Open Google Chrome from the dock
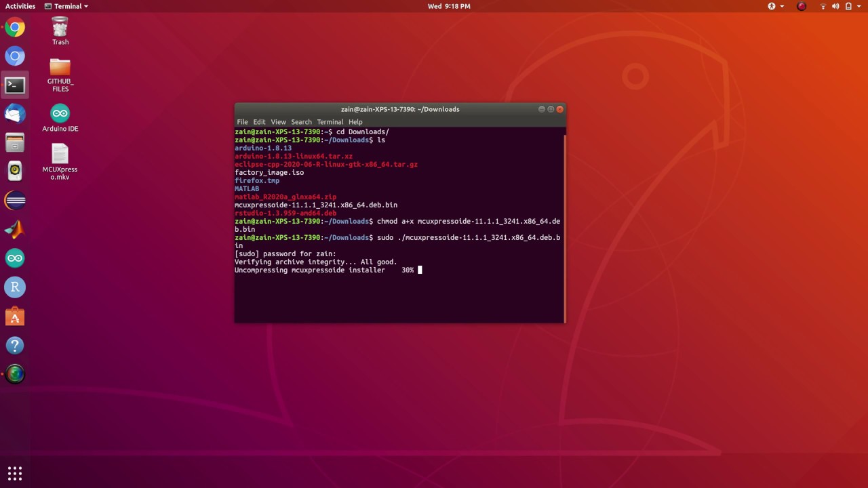This screenshot has width=868, height=488. click(x=15, y=28)
